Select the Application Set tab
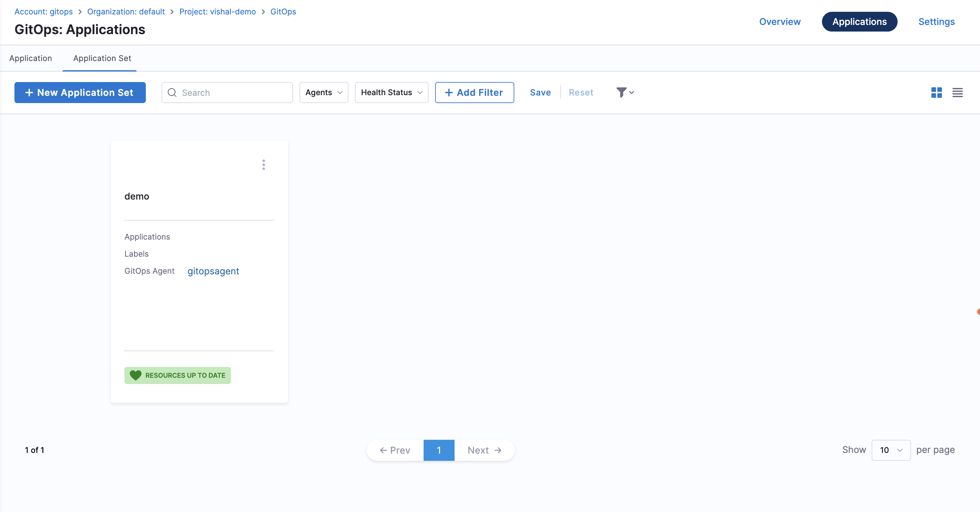The image size is (980, 512). [x=102, y=58]
